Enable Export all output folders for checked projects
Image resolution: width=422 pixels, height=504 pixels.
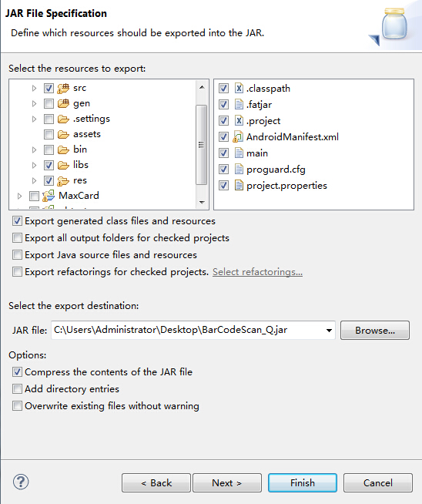[x=17, y=238]
